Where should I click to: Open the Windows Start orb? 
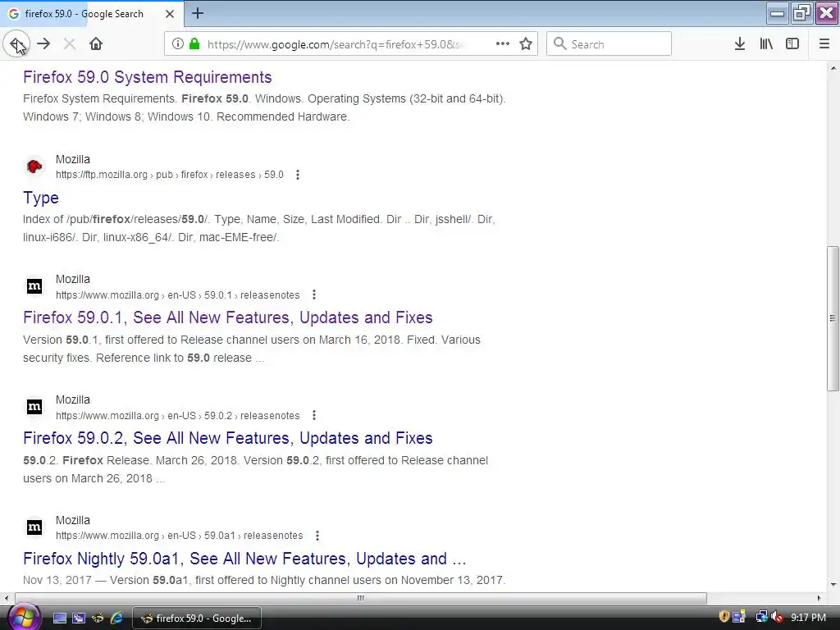tap(23, 617)
